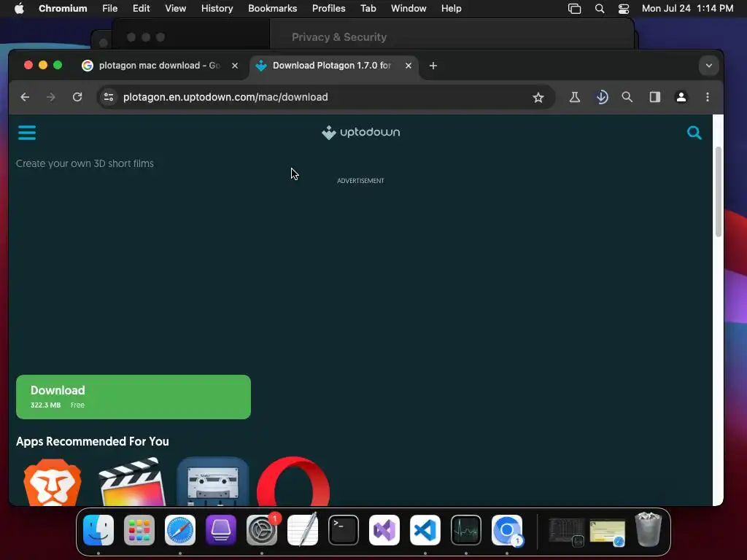The height and width of the screenshot is (560, 747).
Task: Open TextEdit from the dock
Action: pos(303,530)
